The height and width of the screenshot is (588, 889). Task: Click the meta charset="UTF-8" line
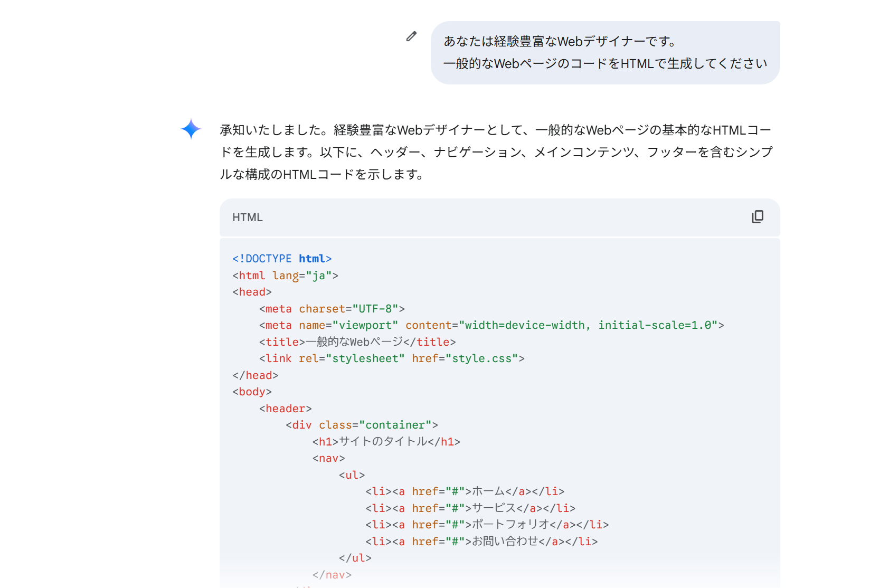[332, 309]
